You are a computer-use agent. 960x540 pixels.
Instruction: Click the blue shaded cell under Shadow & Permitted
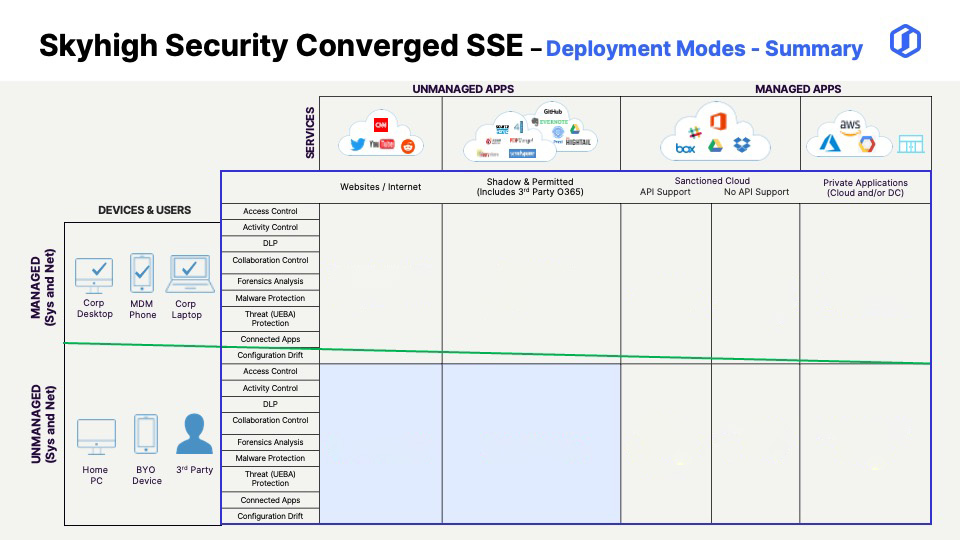531,442
